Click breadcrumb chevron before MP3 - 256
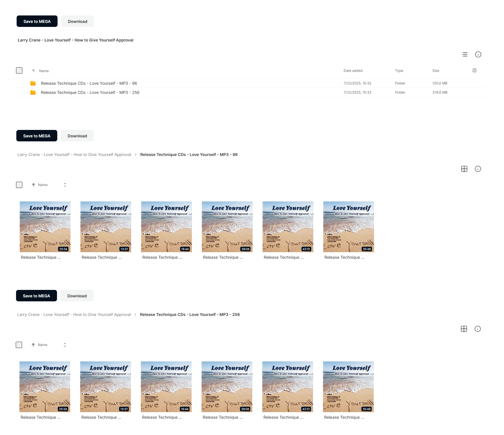The height and width of the screenshot is (435, 504). [135, 315]
